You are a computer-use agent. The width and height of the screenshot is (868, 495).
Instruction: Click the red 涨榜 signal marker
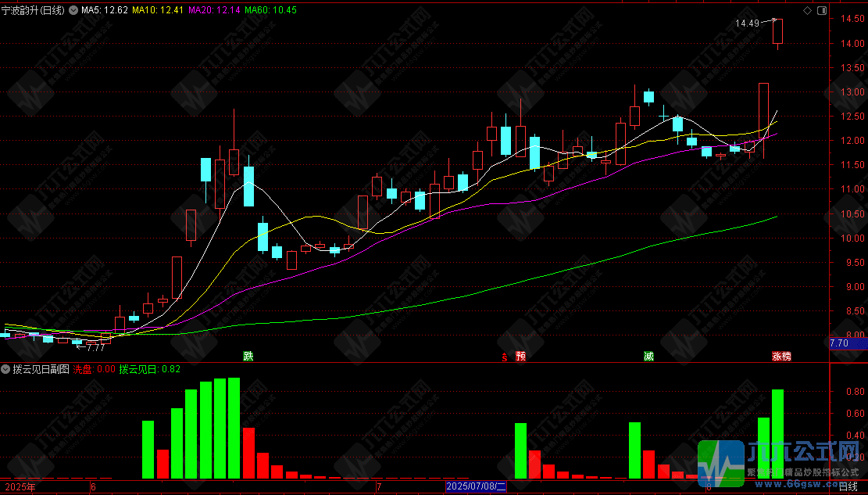pos(781,356)
